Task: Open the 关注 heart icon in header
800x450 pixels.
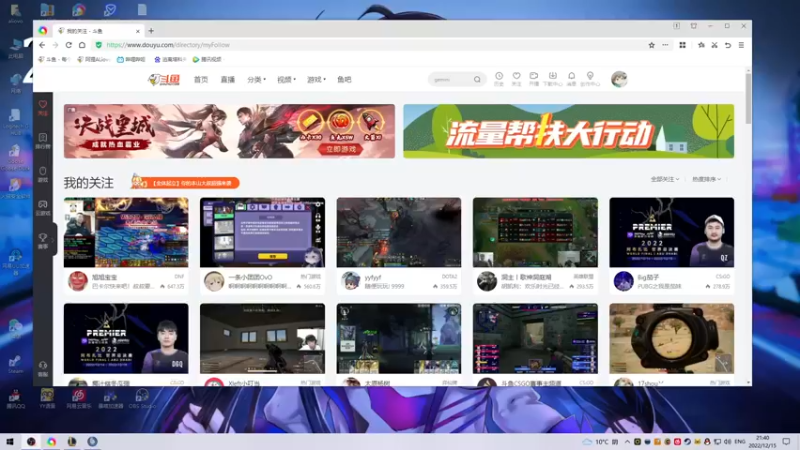Action: coord(516,79)
